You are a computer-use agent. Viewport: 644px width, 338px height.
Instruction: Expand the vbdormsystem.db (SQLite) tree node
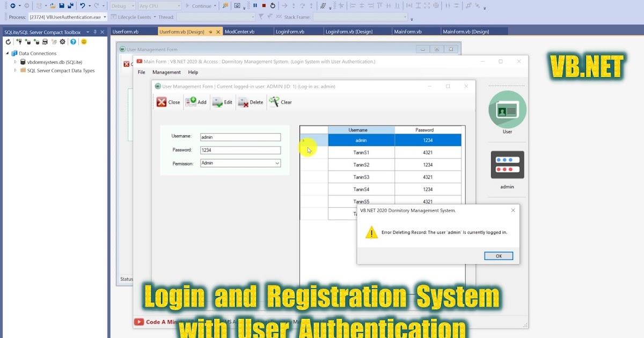(16, 62)
